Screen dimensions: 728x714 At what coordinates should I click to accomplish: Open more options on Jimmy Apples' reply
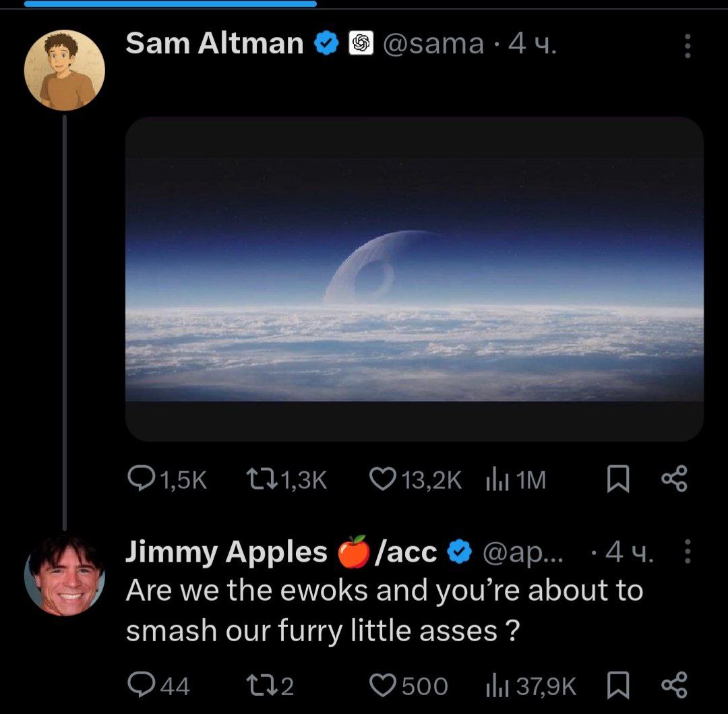coord(687,552)
